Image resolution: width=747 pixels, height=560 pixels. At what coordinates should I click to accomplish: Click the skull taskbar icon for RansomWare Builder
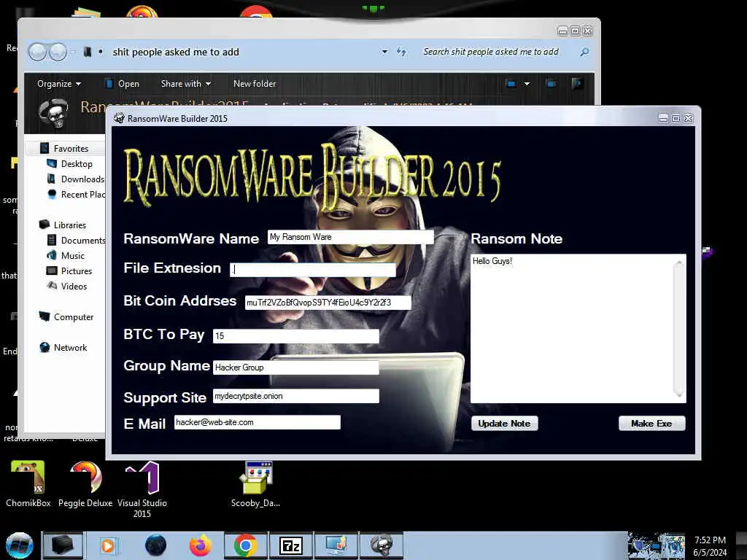(381, 545)
